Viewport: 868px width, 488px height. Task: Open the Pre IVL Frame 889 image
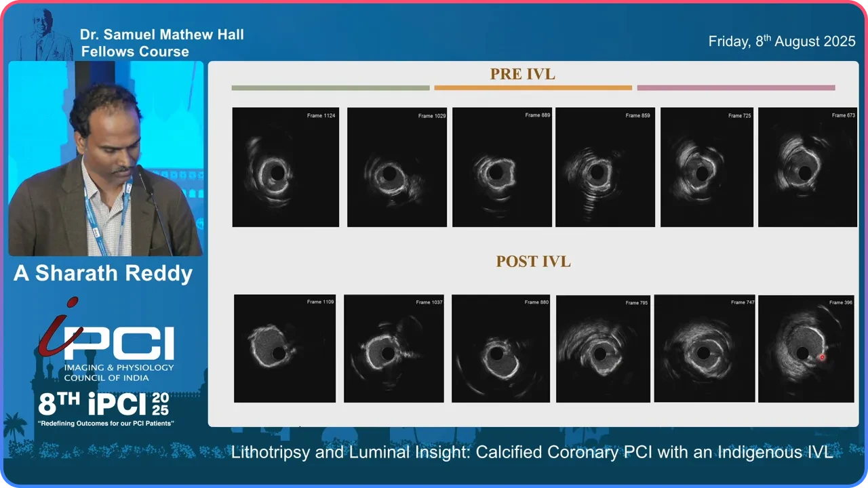[x=502, y=167]
